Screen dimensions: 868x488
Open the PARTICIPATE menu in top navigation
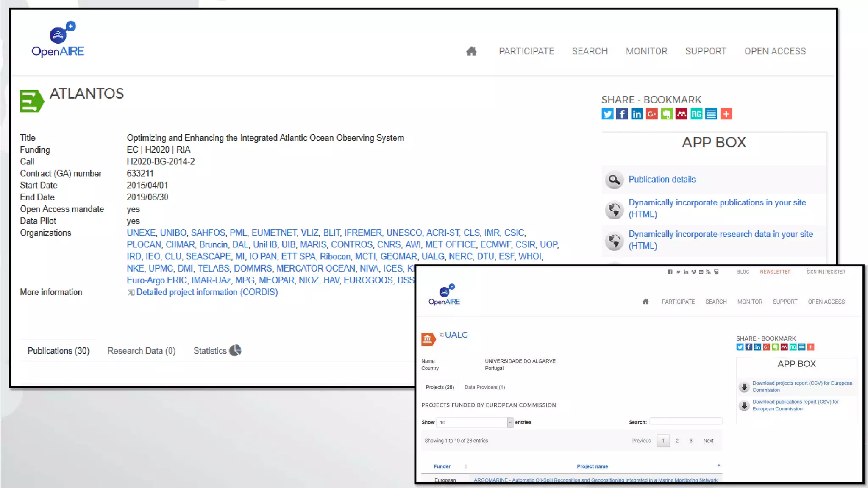[x=526, y=51]
